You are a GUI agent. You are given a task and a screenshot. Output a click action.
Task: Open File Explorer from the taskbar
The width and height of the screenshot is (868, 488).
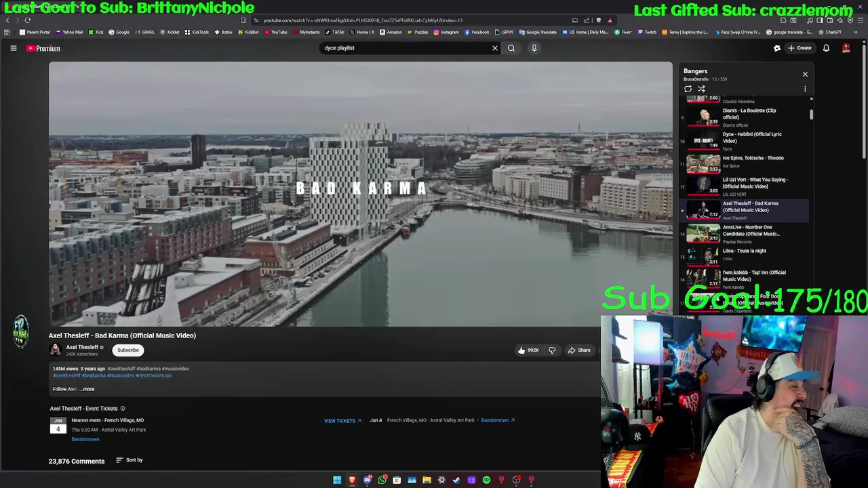coord(427,480)
